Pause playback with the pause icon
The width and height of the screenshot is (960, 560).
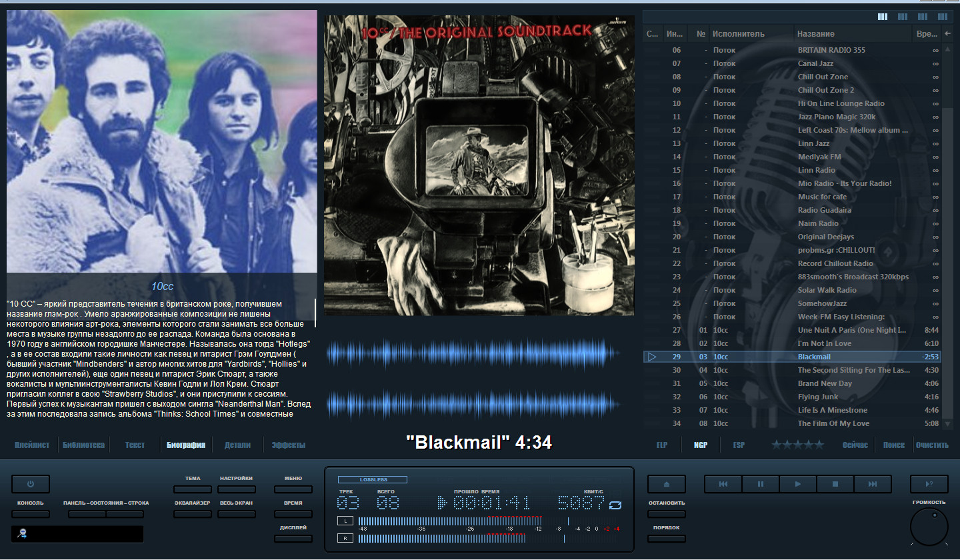(x=761, y=484)
